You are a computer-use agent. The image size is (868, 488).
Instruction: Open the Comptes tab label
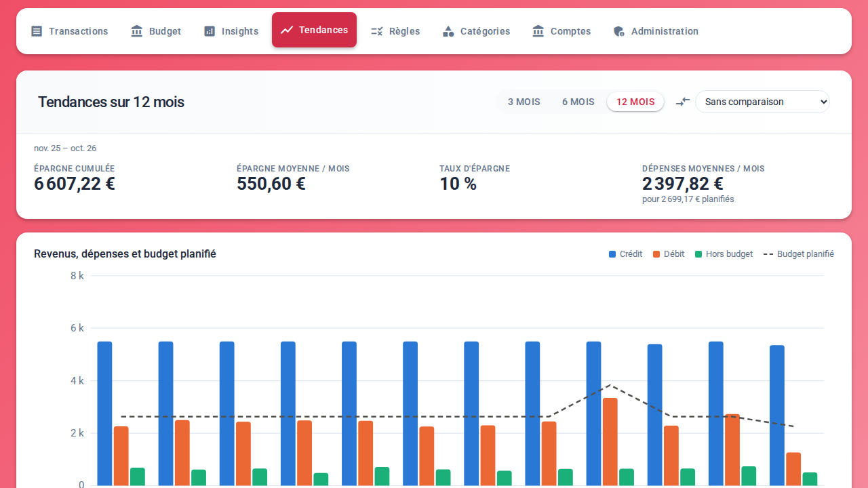tap(570, 31)
